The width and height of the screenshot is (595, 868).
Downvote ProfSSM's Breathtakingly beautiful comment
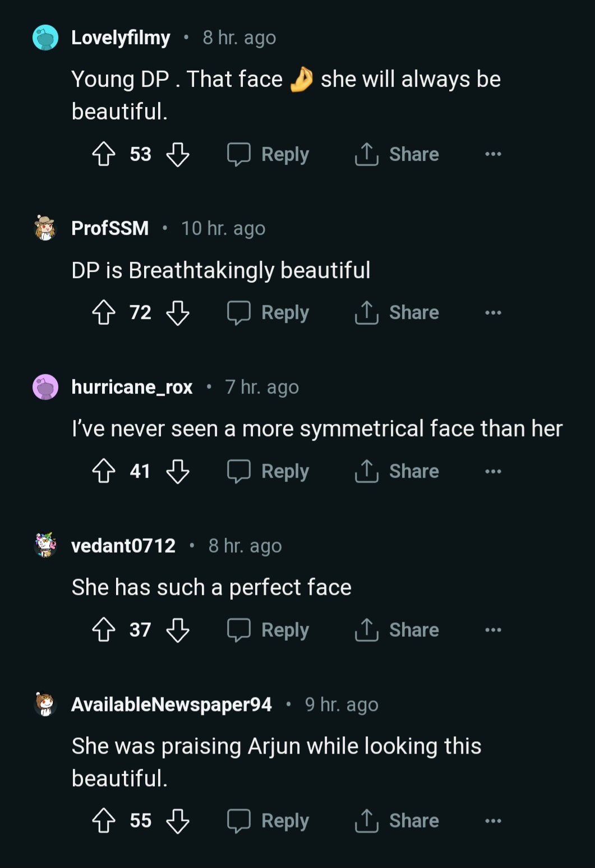coord(178,313)
